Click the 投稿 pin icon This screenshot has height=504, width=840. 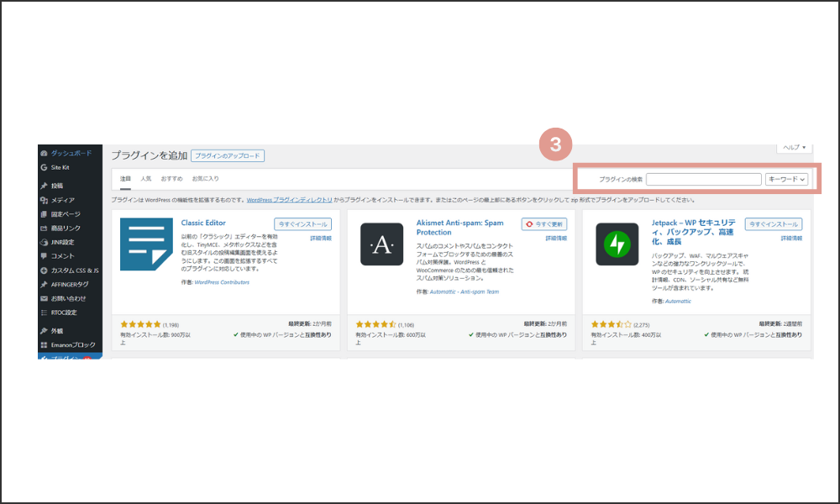tap(44, 186)
